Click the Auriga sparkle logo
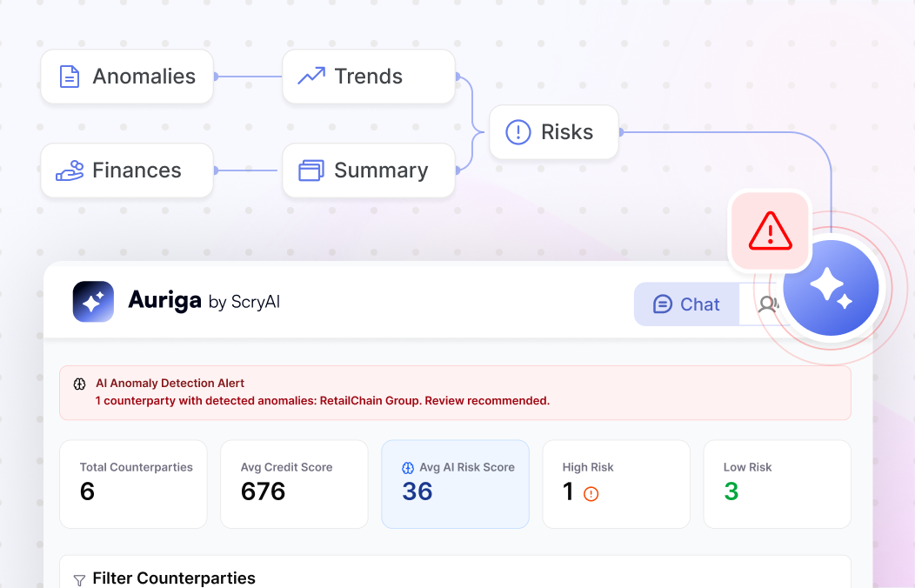915x588 pixels. [x=93, y=302]
